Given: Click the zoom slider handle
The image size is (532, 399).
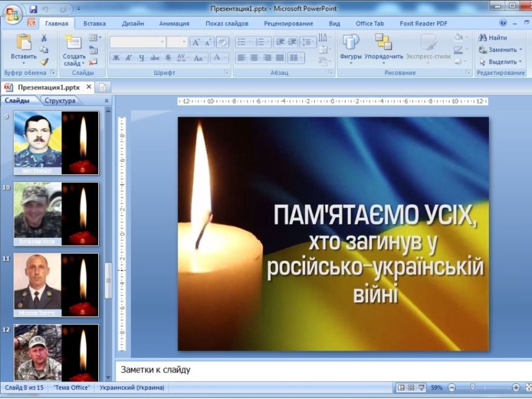Looking at the screenshot, I should [x=473, y=387].
